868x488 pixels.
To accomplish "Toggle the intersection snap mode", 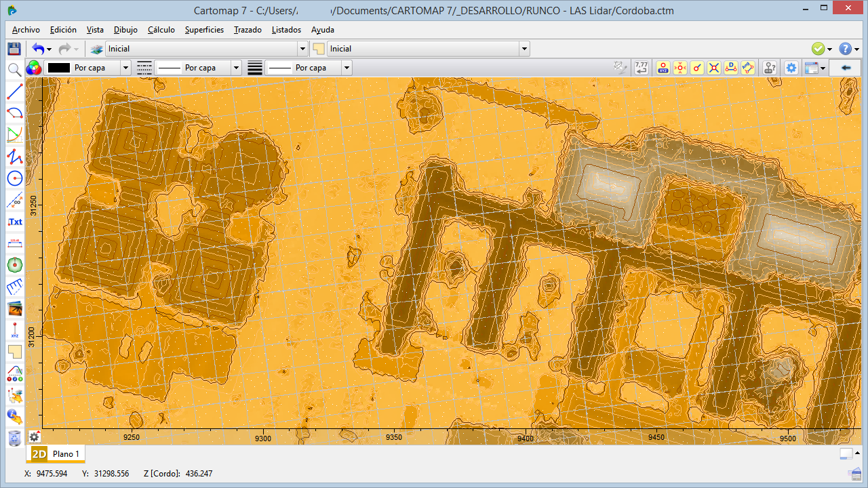I will [x=715, y=68].
